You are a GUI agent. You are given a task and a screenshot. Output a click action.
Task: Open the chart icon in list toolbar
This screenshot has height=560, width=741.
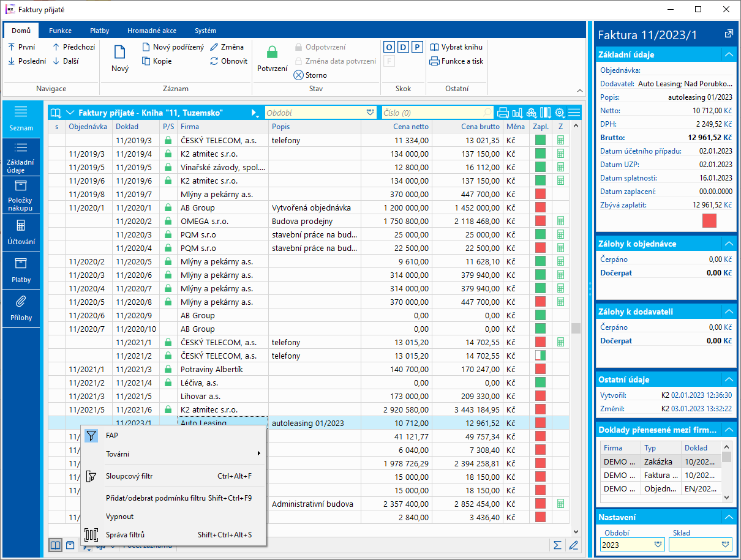coord(517,113)
